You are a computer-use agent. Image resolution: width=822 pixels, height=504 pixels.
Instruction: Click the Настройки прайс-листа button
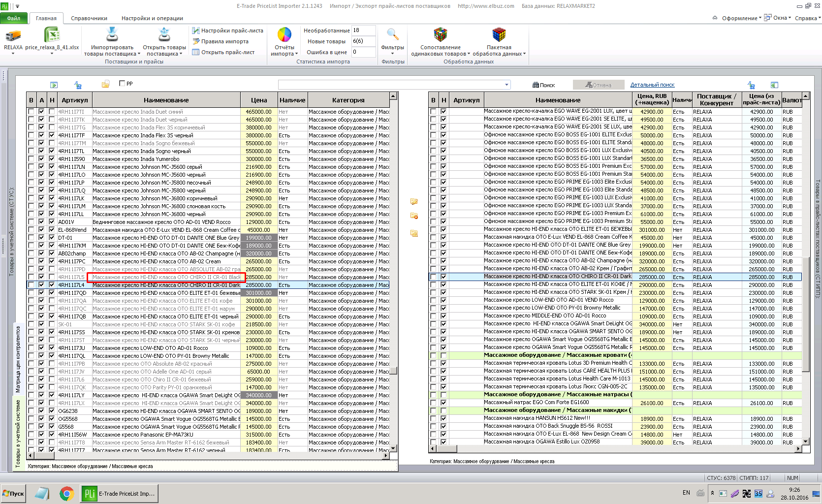[x=227, y=31]
